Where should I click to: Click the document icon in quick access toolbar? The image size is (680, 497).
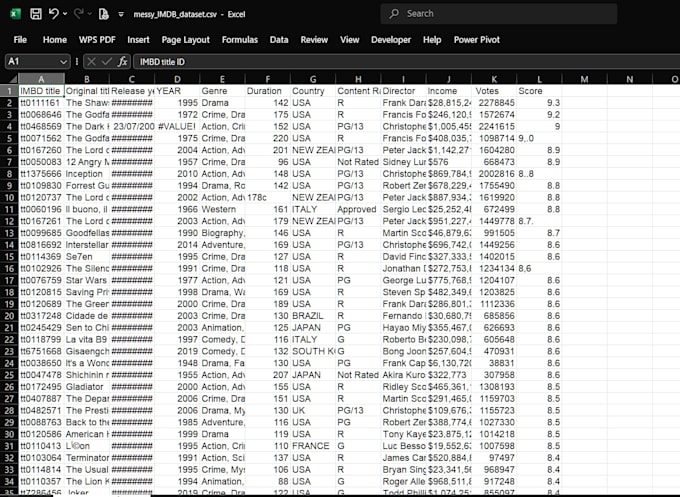click(x=104, y=14)
